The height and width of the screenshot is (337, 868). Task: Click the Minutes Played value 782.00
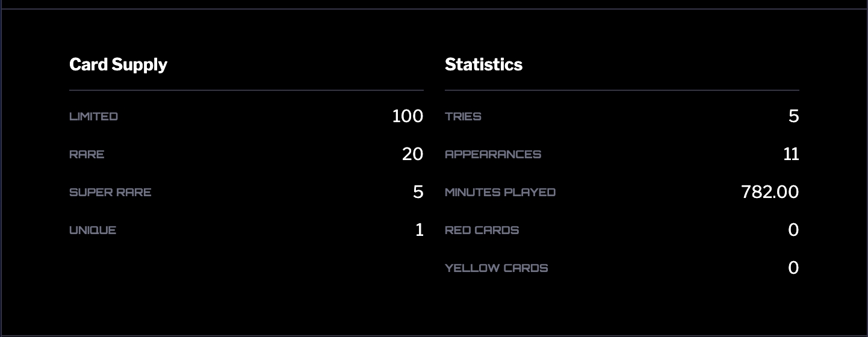(x=770, y=192)
